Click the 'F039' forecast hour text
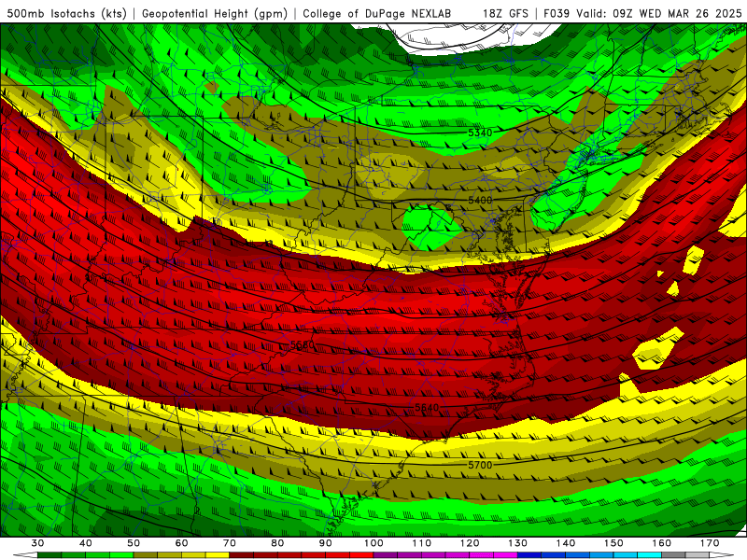 [557, 14]
